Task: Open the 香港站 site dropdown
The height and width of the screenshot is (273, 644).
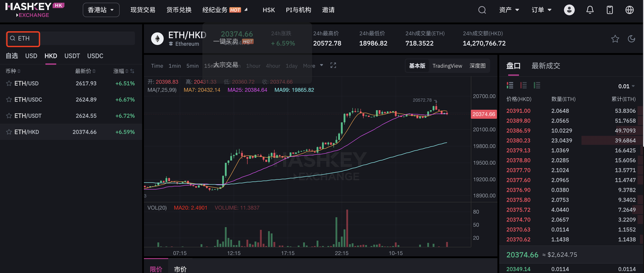Action: [x=101, y=10]
